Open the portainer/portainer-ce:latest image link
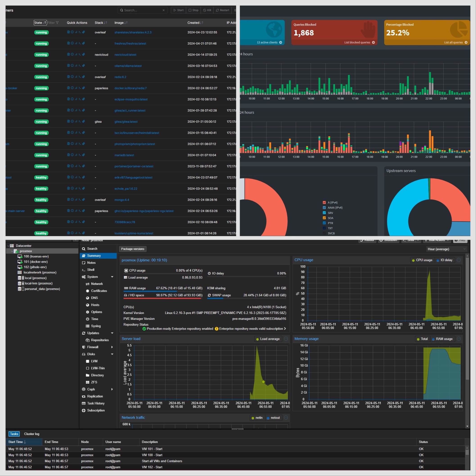476x476 pixels. click(134, 166)
